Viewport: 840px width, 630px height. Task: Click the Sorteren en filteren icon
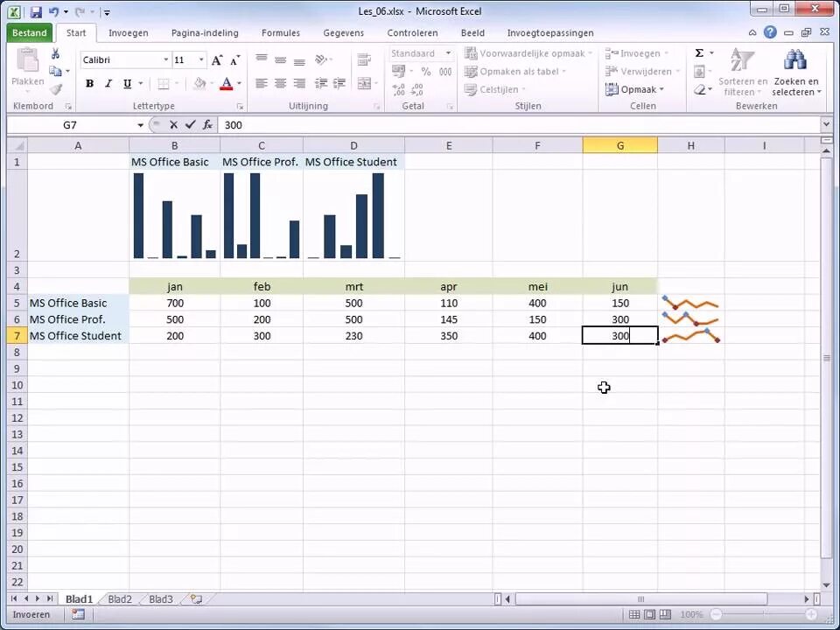coord(743,73)
